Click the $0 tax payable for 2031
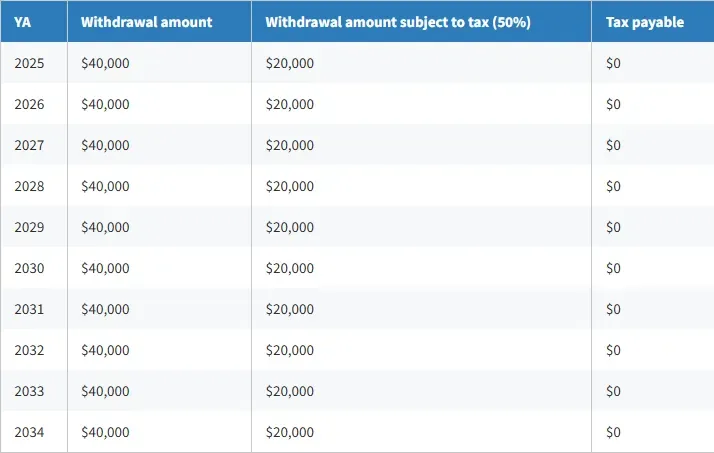Viewport: 714px width, 453px height. (x=613, y=309)
